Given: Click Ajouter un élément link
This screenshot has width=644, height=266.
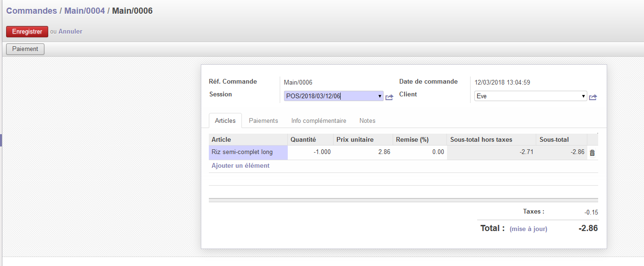Looking at the screenshot, I should pyautogui.click(x=240, y=166).
